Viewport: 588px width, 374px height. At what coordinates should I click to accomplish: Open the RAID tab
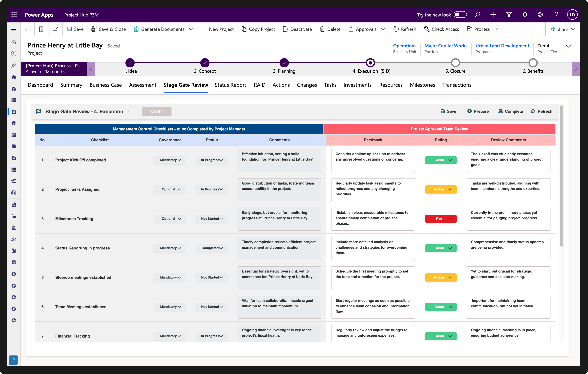click(259, 85)
